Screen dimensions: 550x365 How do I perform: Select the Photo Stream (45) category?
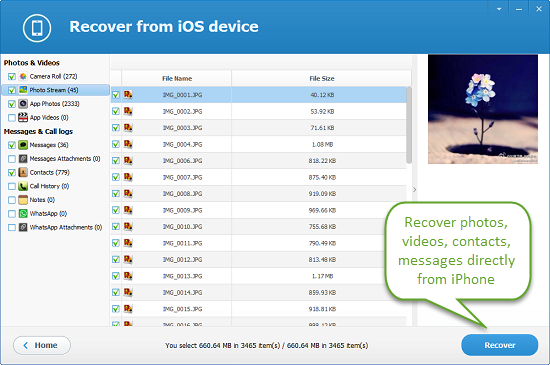pos(55,90)
